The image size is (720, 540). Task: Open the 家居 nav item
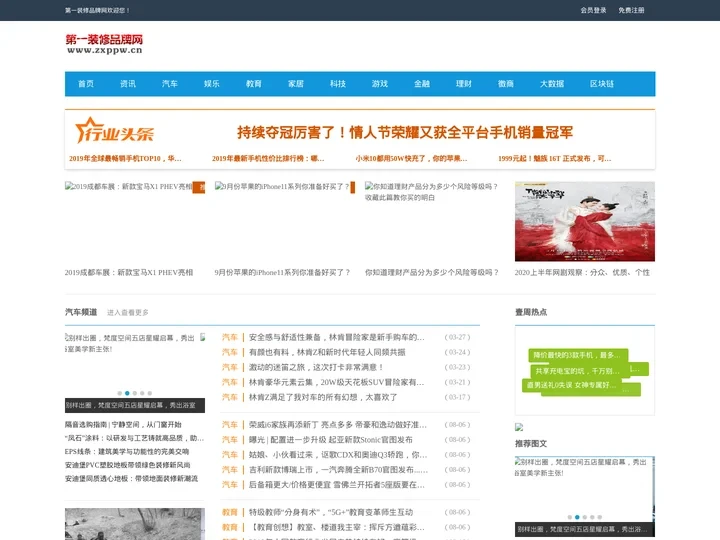[x=296, y=84]
